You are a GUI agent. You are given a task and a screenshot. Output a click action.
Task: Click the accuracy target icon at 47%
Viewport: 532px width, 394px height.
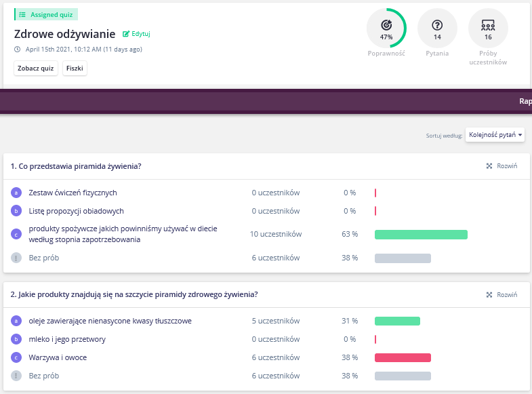pos(386,25)
